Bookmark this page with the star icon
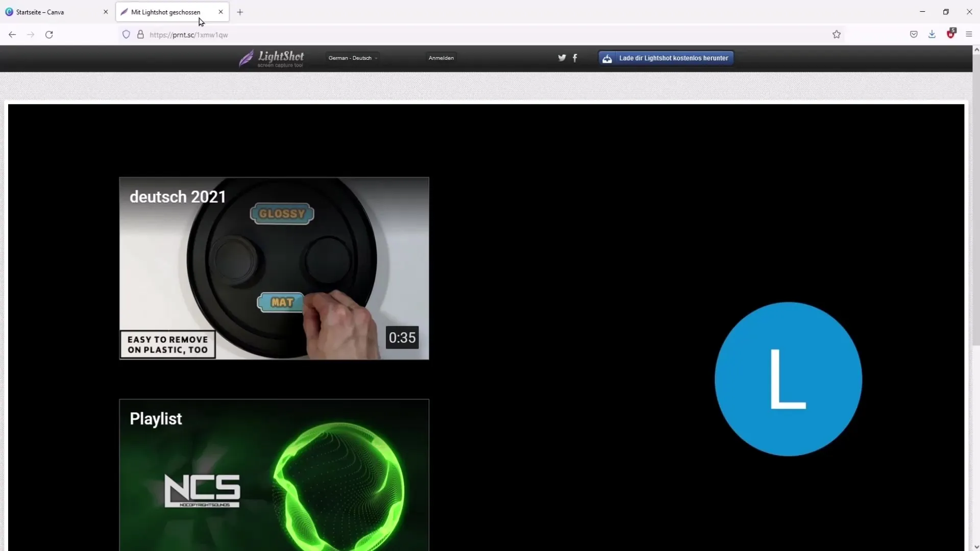Viewport: 980px width, 551px height. 837,35
